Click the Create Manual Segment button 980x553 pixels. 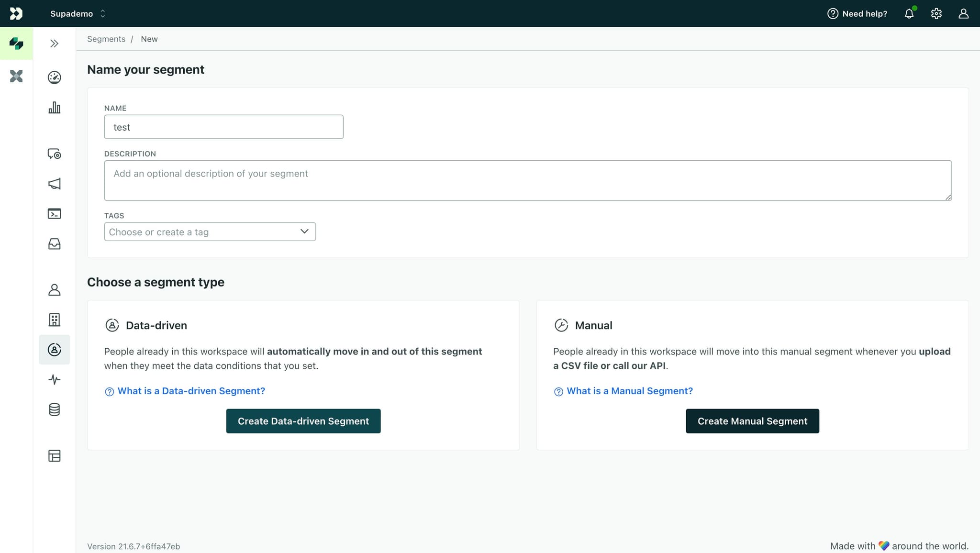pyautogui.click(x=752, y=421)
